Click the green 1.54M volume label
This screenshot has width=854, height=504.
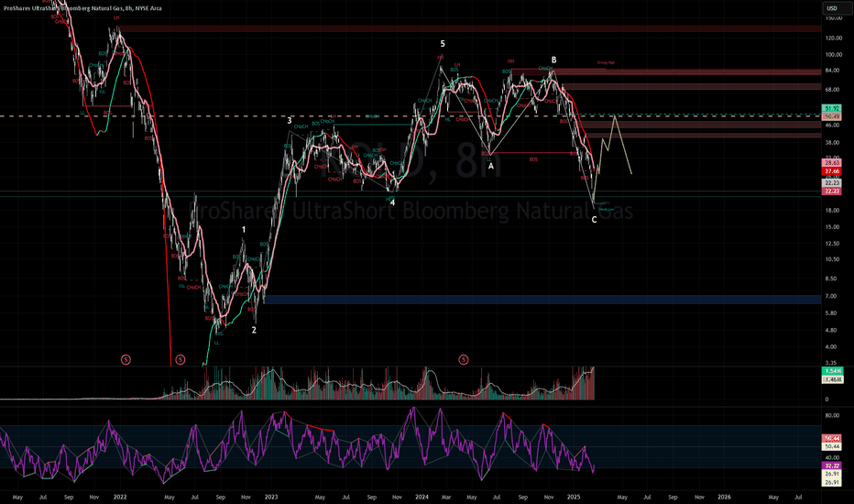pyautogui.click(x=832, y=370)
